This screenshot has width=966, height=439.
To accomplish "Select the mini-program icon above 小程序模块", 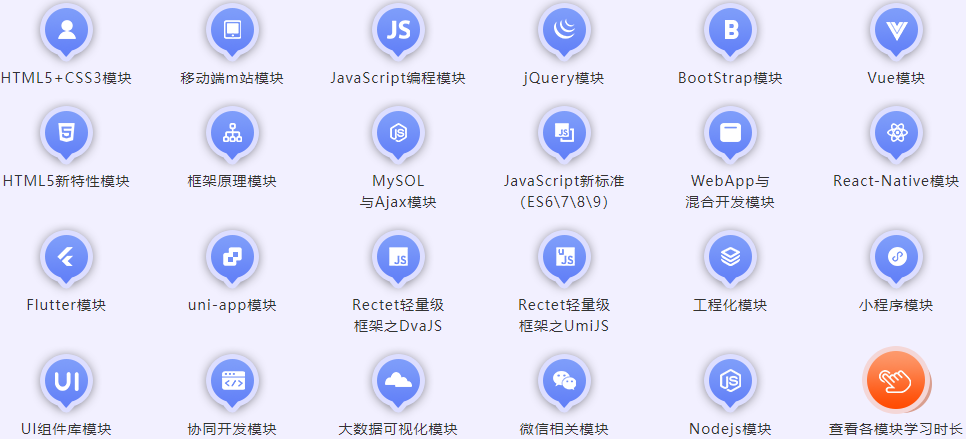I will pos(896,257).
